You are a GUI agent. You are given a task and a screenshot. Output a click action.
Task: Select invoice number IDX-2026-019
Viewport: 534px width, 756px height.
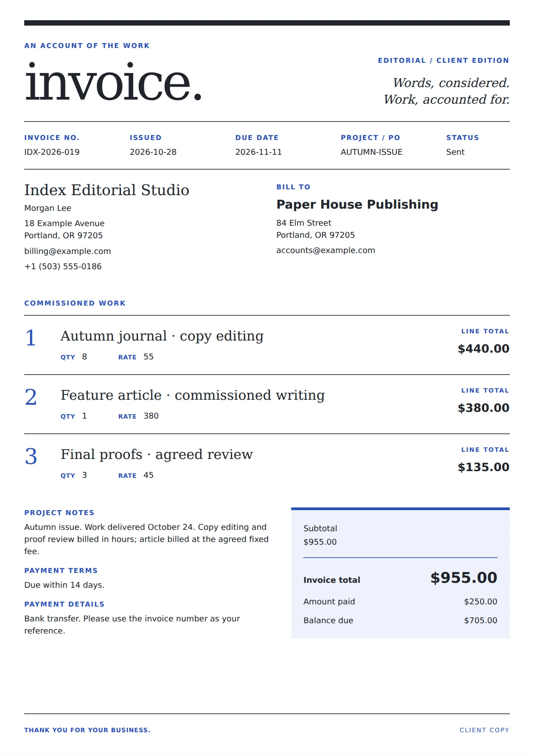click(x=52, y=152)
